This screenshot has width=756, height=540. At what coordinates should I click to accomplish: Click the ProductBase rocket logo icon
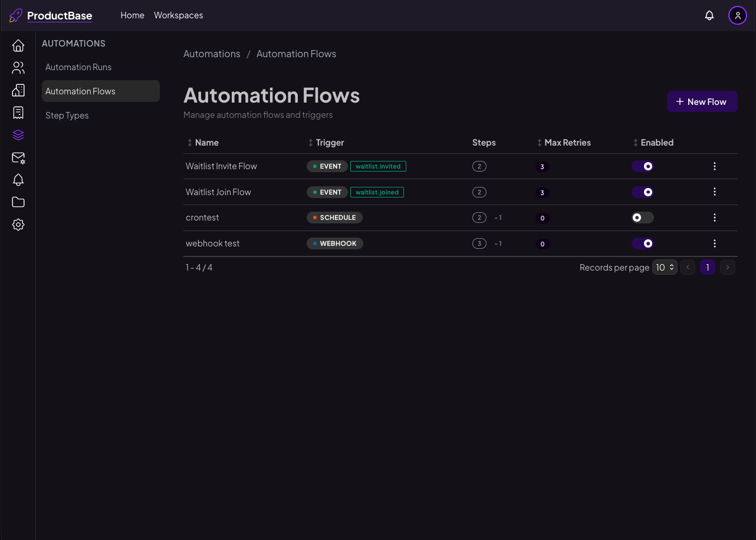pyautogui.click(x=16, y=15)
